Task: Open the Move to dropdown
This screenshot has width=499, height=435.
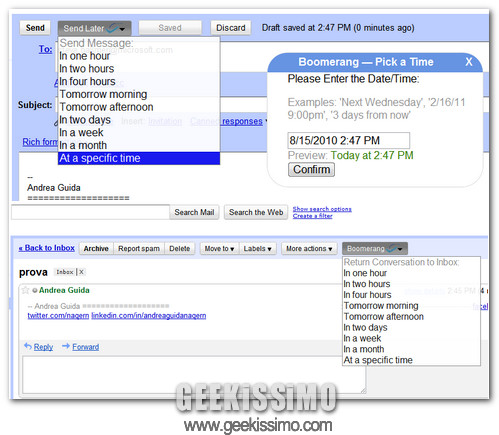Action: pyautogui.click(x=219, y=249)
